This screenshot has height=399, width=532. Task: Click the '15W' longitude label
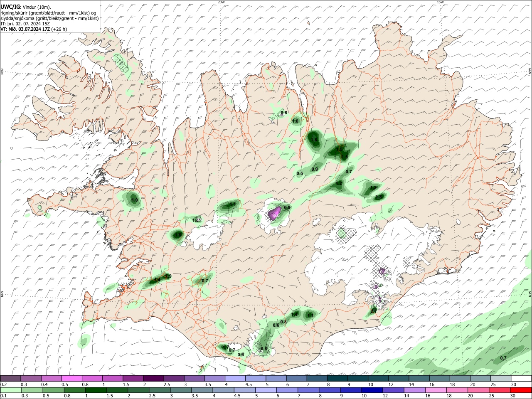click(441, 2)
